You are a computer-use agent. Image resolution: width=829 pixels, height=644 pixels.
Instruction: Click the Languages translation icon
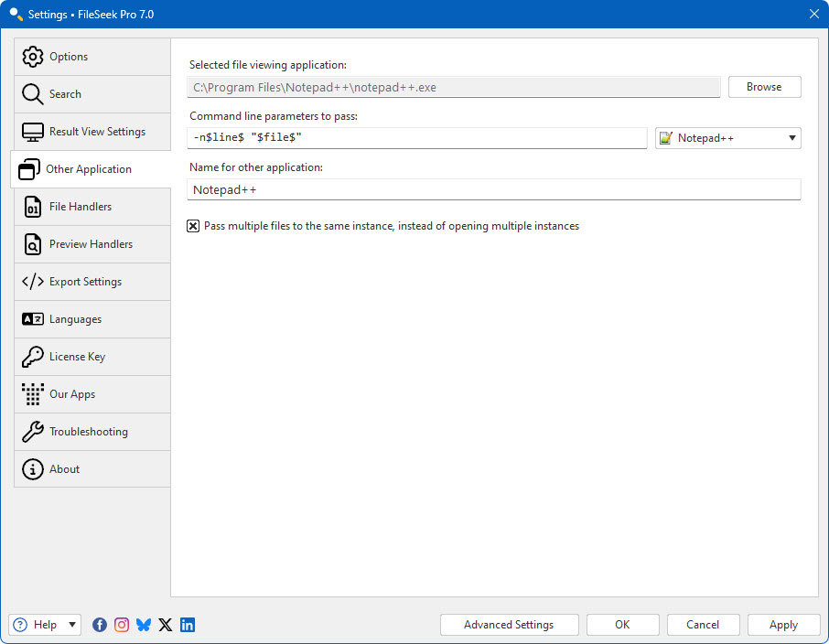pyautogui.click(x=32, y=319)
